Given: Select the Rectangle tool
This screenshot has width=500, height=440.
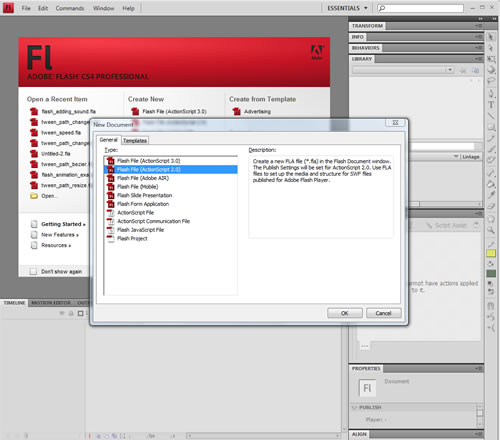Looking at the screenshot, I should click(x=491, y=127).
